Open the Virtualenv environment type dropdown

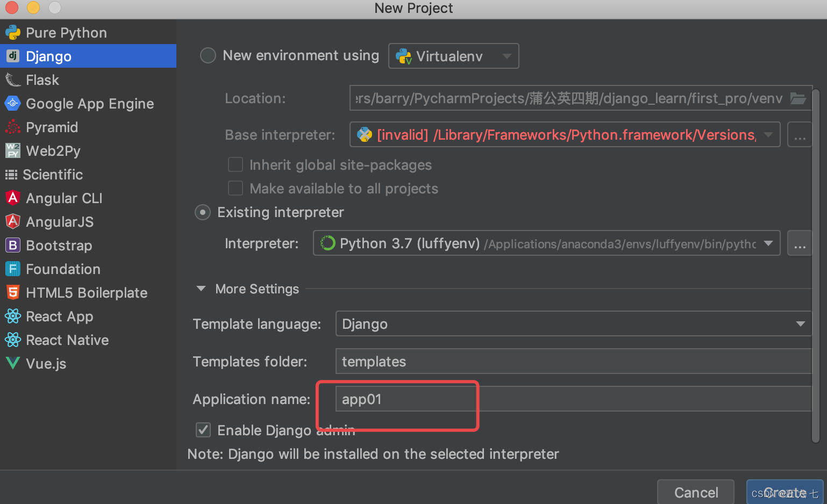454,56
